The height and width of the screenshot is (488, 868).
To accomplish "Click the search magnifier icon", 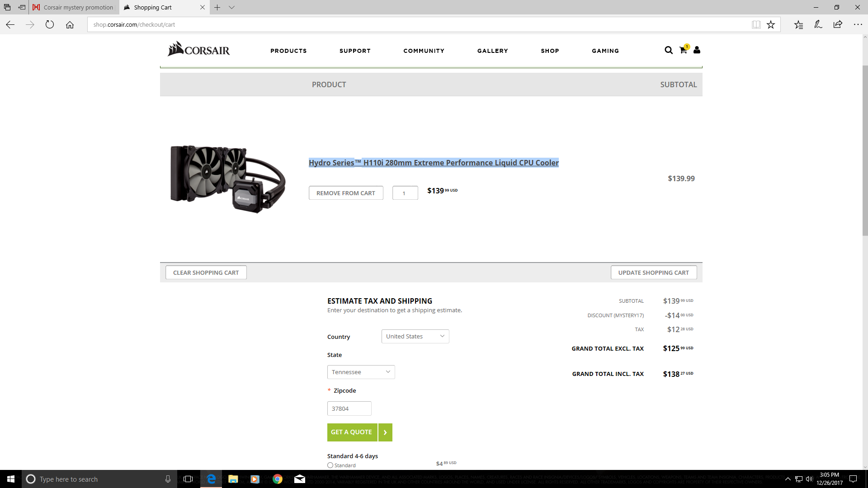I will click(668, 50).
